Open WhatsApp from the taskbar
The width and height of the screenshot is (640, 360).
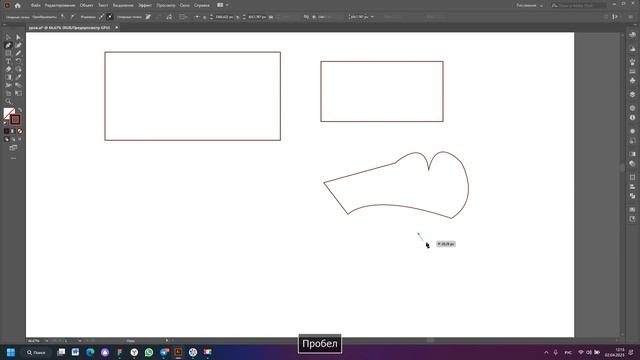pyautogui.click(x=149, y=352)
